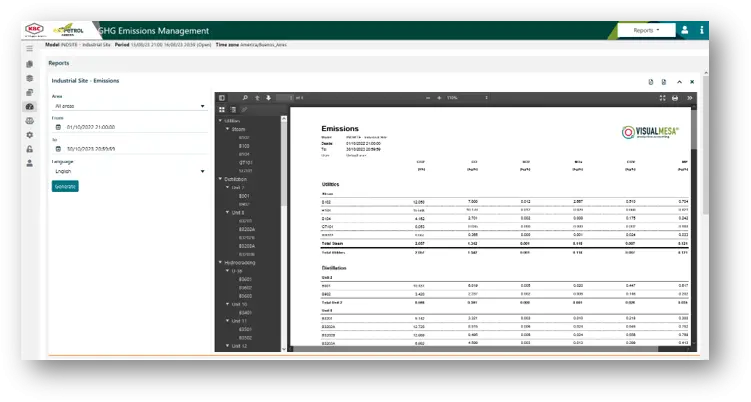Click the zoom in plus icon

[438, 98]
